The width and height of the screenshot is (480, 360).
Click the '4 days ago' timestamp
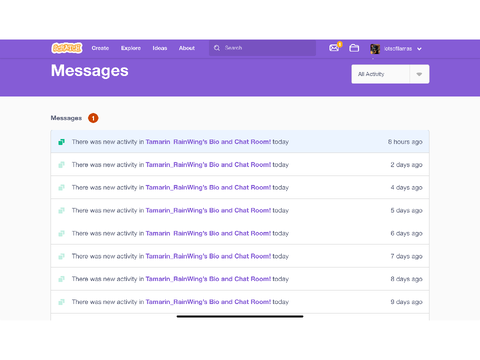(x=406, y=188)
